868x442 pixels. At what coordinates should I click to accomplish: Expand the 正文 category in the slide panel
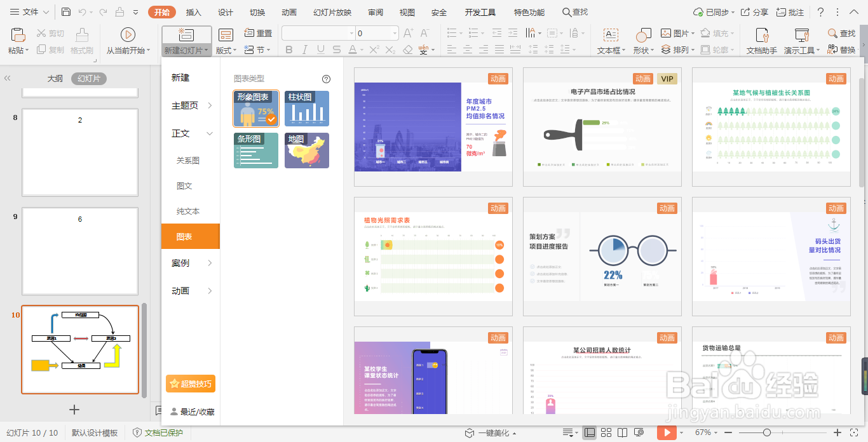pyautogui.click(x=189, y=133)
